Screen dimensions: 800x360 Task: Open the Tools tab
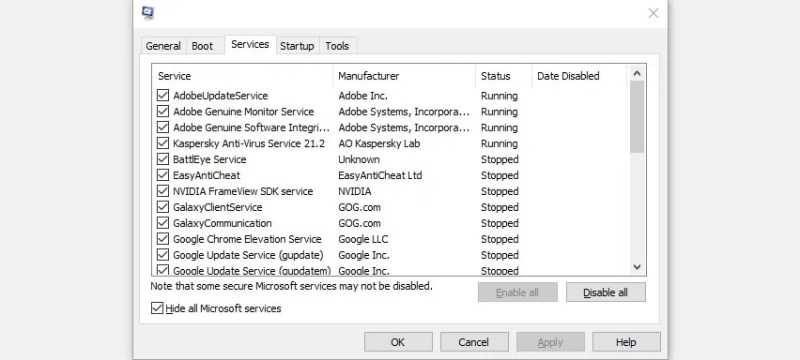[337, 46]
